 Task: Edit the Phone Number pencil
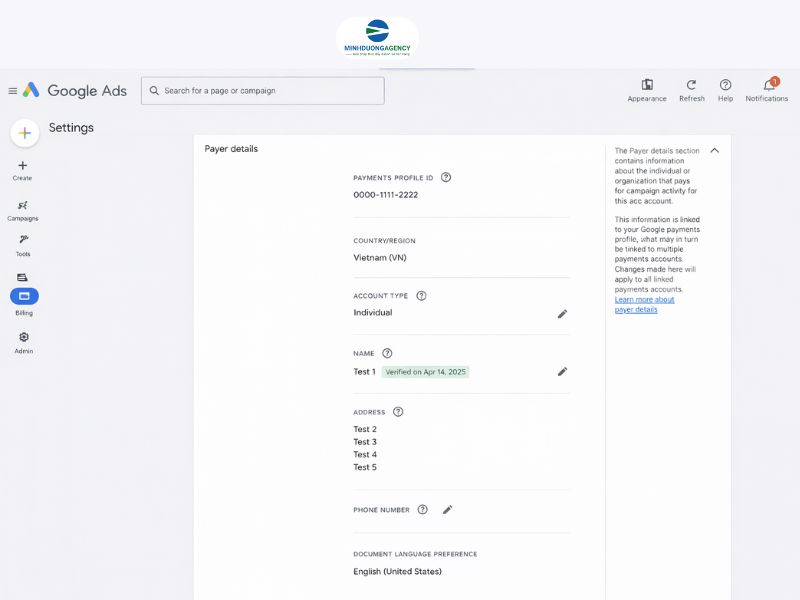pos(447,509)
